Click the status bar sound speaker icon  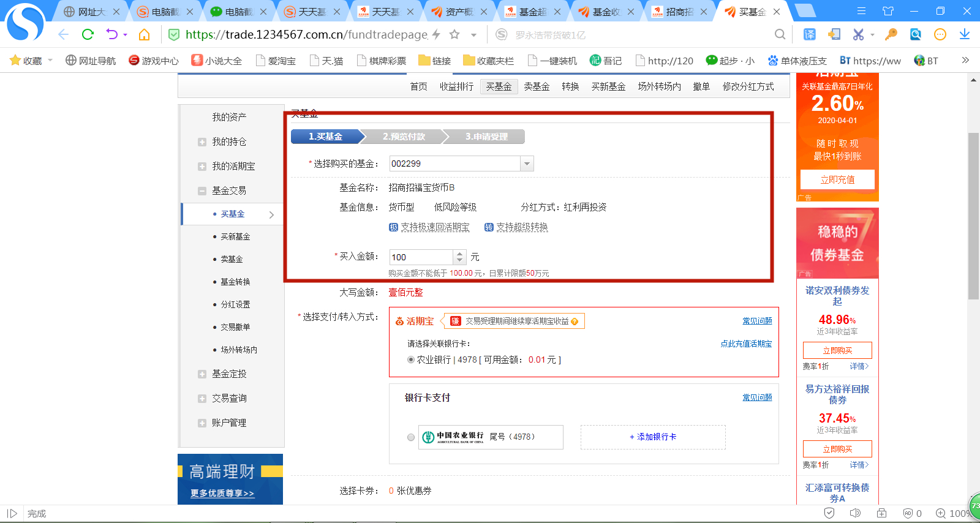[856, 513]
